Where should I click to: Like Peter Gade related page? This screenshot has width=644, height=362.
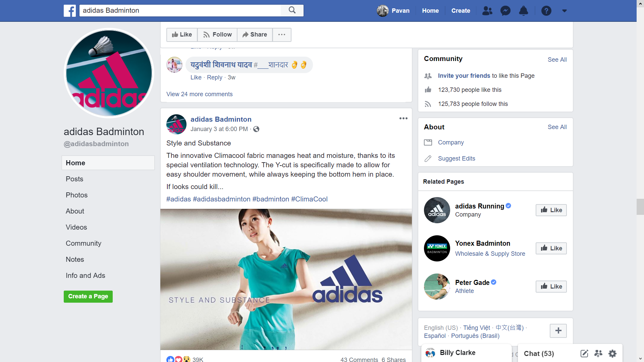pos(551,287)
